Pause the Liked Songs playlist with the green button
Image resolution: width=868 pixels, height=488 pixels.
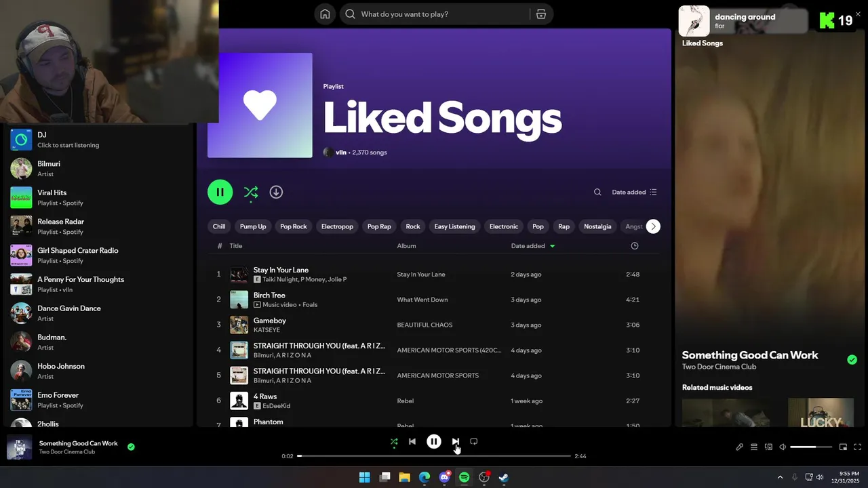click(x=220, y=192)
